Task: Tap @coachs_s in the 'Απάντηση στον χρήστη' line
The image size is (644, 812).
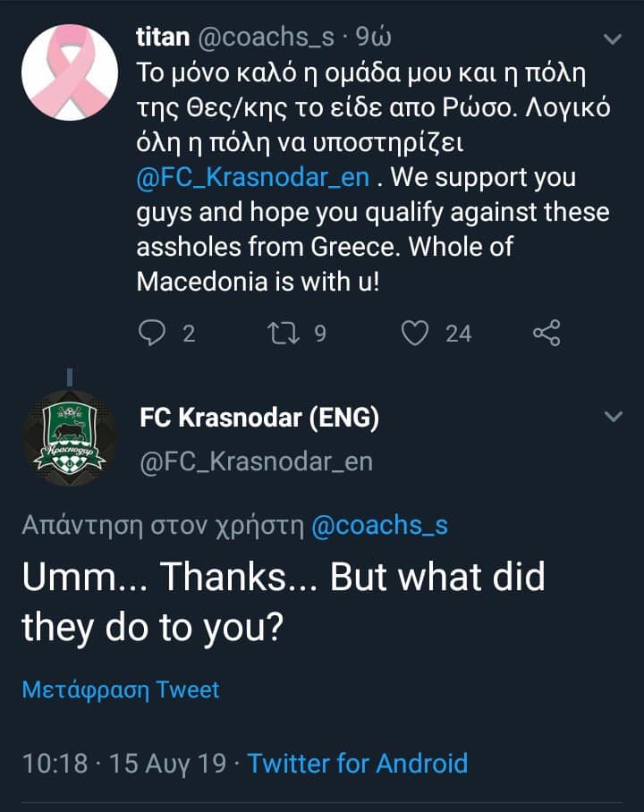Action: (x=378, y=526)
